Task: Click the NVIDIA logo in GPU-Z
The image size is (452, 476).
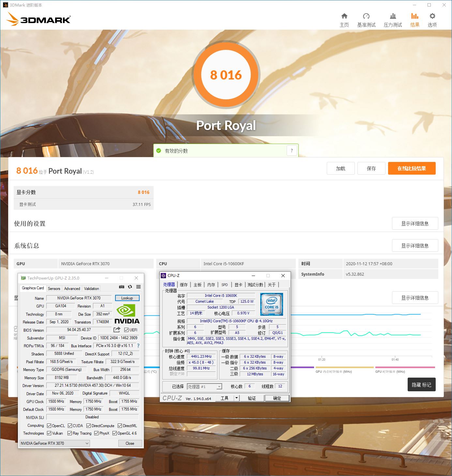Action: click(127, 314)
